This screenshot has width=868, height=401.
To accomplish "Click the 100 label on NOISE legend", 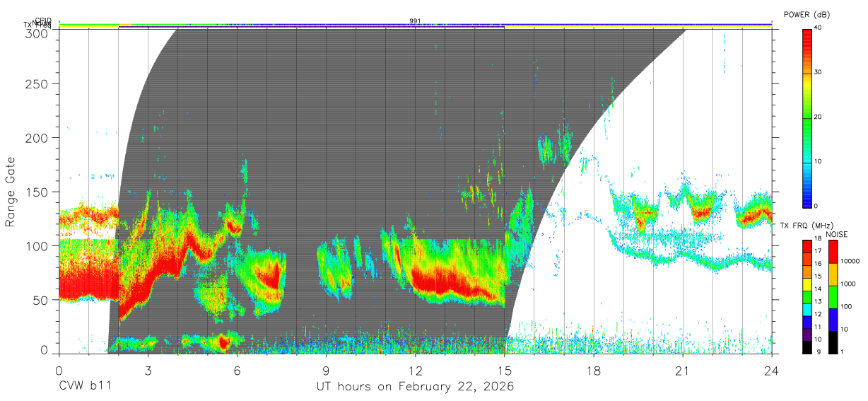I will 845,306.
